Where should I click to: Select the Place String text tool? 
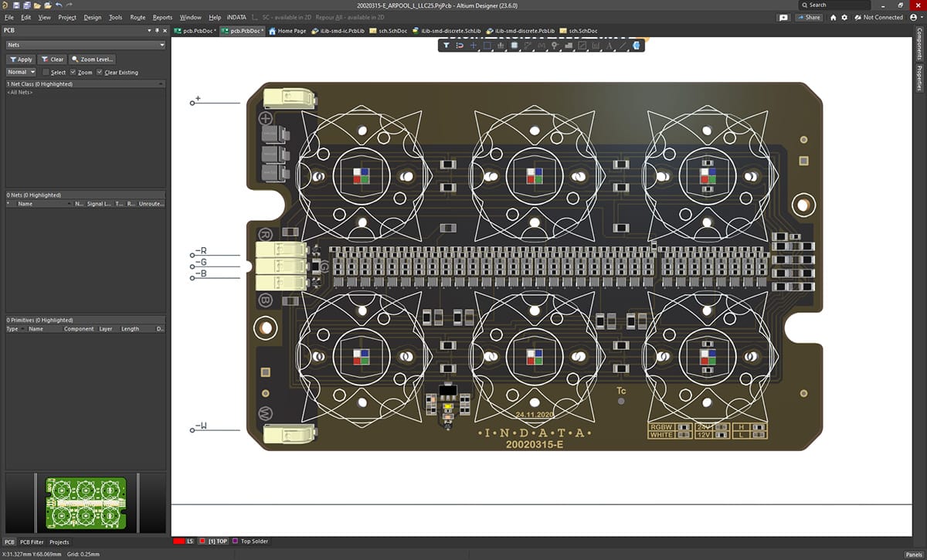point(610,46)
